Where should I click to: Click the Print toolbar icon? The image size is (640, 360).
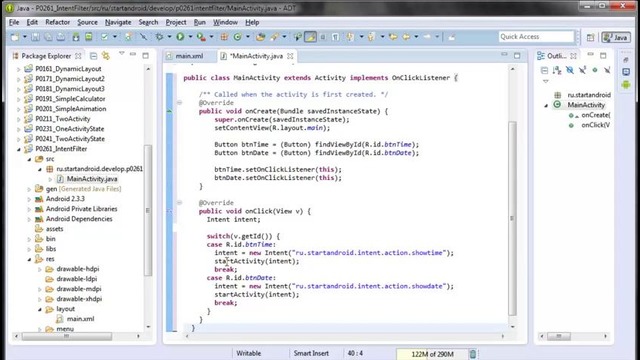pyautogui.click(x=61, y=37)
